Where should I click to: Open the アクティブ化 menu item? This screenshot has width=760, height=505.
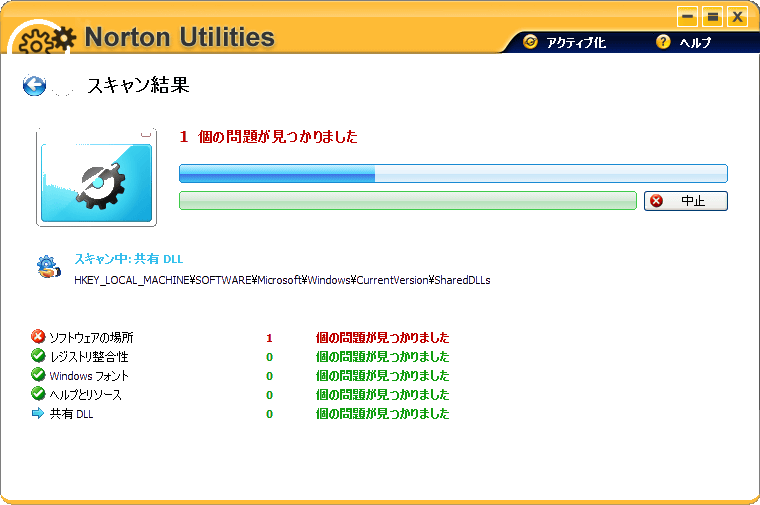(565, 43)
